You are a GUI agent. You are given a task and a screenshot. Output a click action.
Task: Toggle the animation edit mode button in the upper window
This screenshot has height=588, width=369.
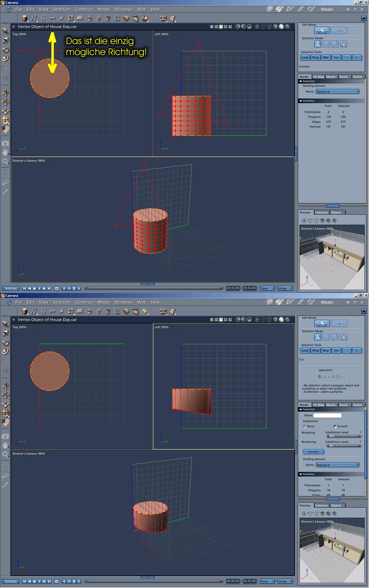coord(339,30)
